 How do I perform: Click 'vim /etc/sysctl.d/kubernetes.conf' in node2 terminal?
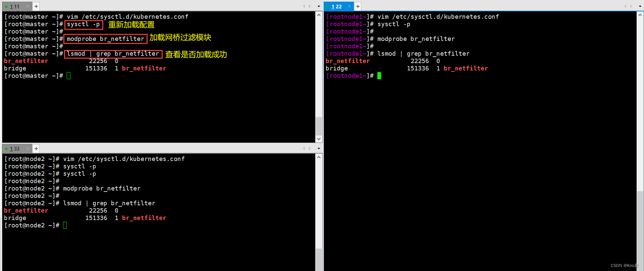[124, 159]
